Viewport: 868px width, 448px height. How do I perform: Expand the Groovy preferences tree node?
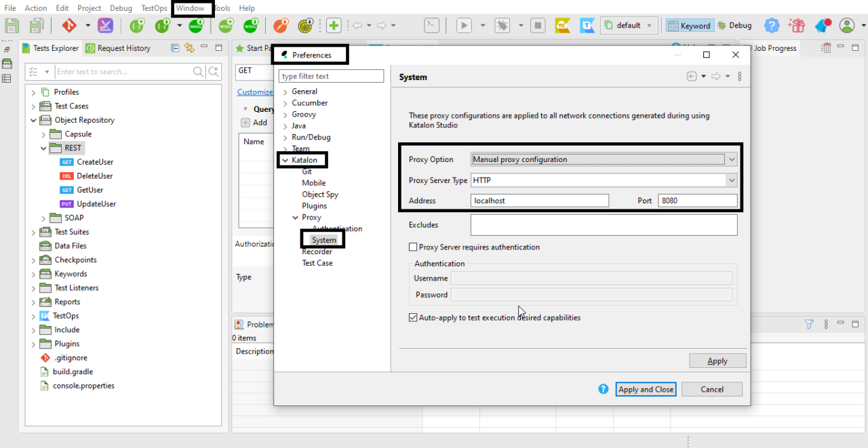click(x=285, y=115)
